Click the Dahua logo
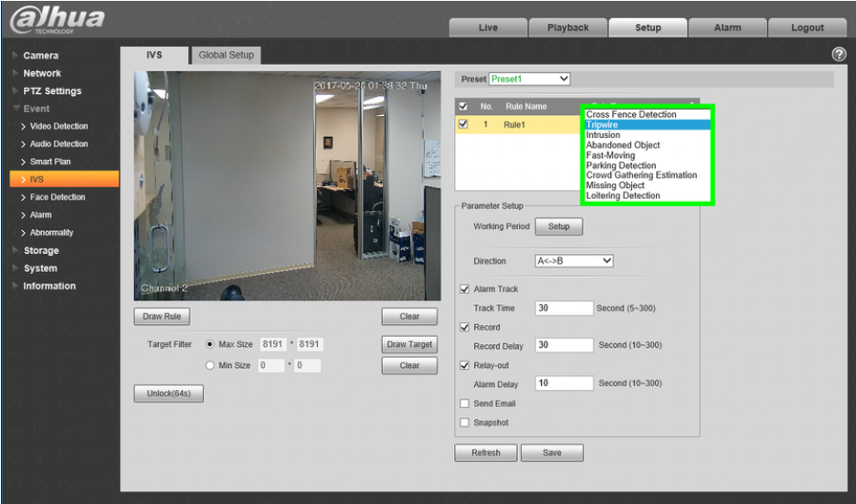This screenshot has height=504, width=856. [58, 20]
